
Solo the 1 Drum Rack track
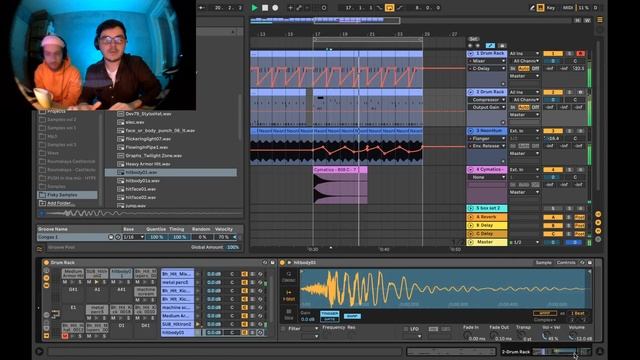pos(569,53)
